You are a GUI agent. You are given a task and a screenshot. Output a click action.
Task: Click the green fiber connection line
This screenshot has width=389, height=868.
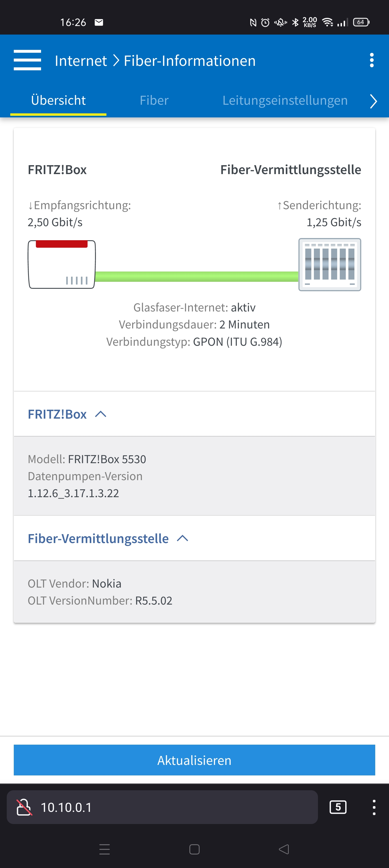pos(197,276)
